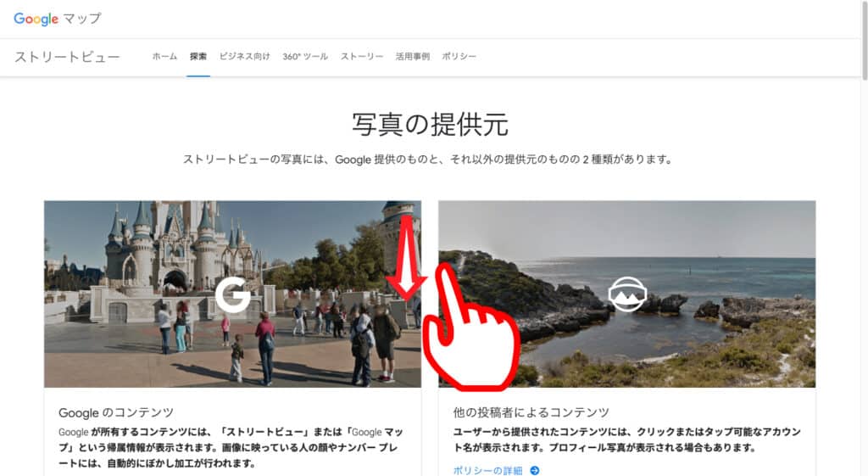Click the ストリートビュー title

pyautogui.click(x=67, y=57)
